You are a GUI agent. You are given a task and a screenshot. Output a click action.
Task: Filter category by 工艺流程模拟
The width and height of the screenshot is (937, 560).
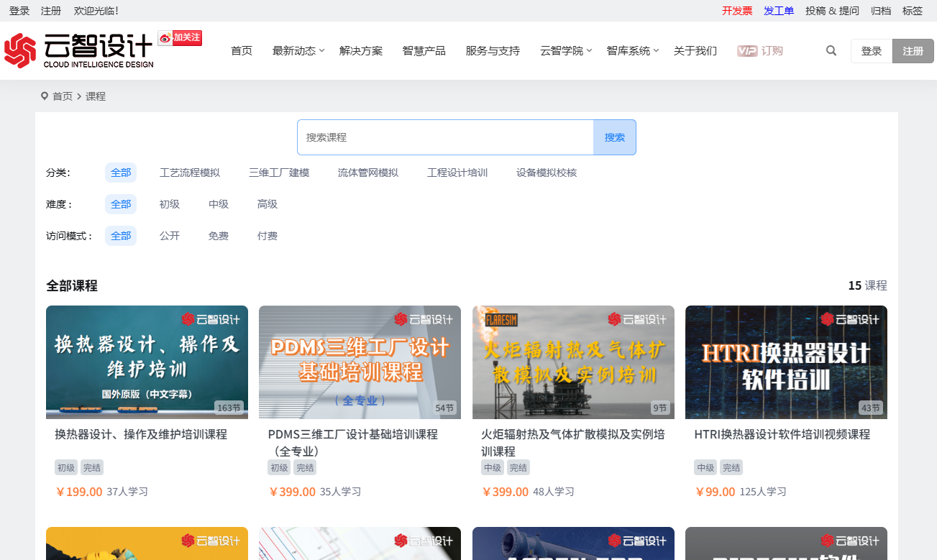190,173
